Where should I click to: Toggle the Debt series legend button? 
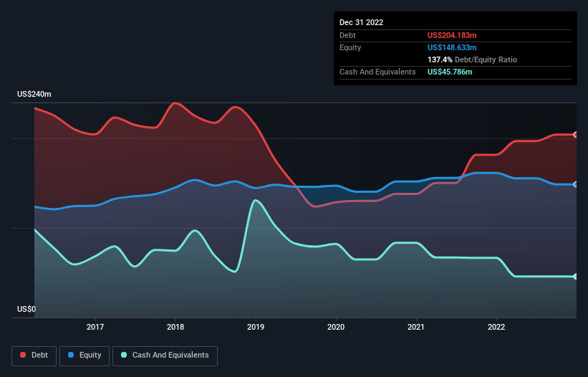tap(34, 355)
